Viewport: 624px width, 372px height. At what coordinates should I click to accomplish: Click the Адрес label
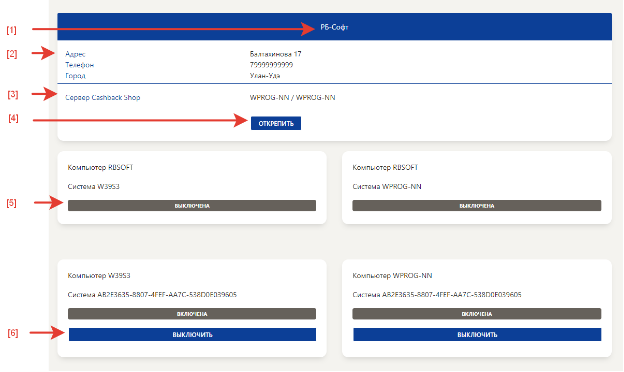[75, 54]
